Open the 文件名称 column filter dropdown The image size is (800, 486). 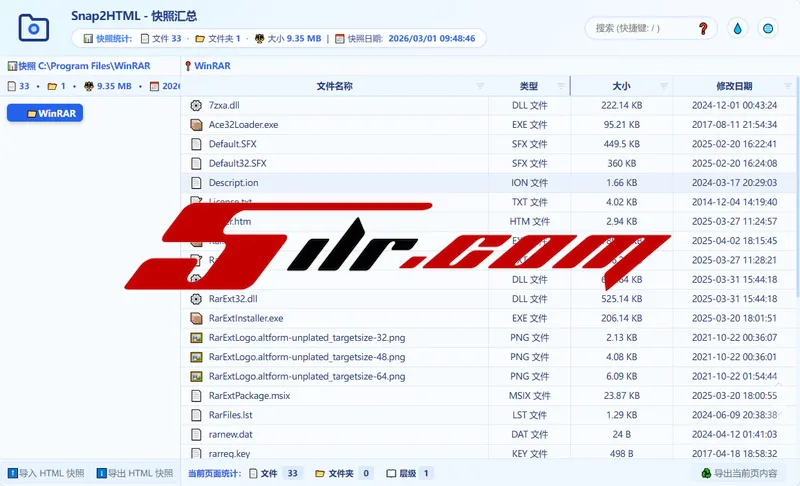[x=480, y=87]
